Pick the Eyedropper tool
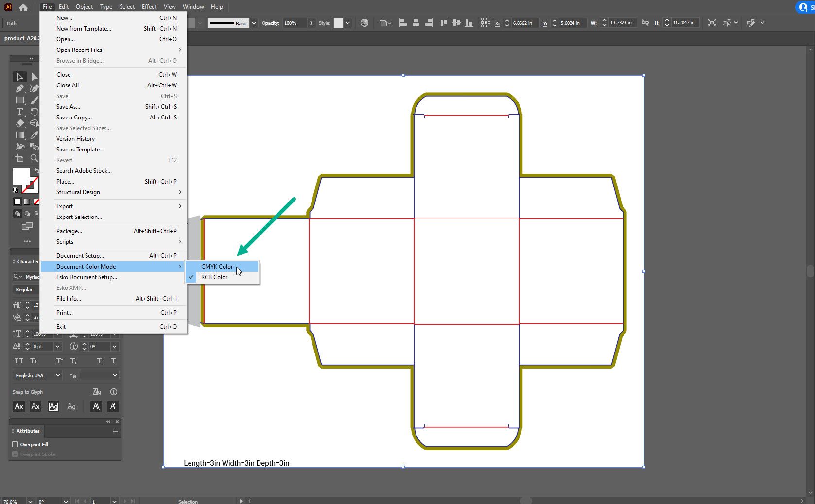The width and height of the screenshot is (815, 504). (34, 135)
